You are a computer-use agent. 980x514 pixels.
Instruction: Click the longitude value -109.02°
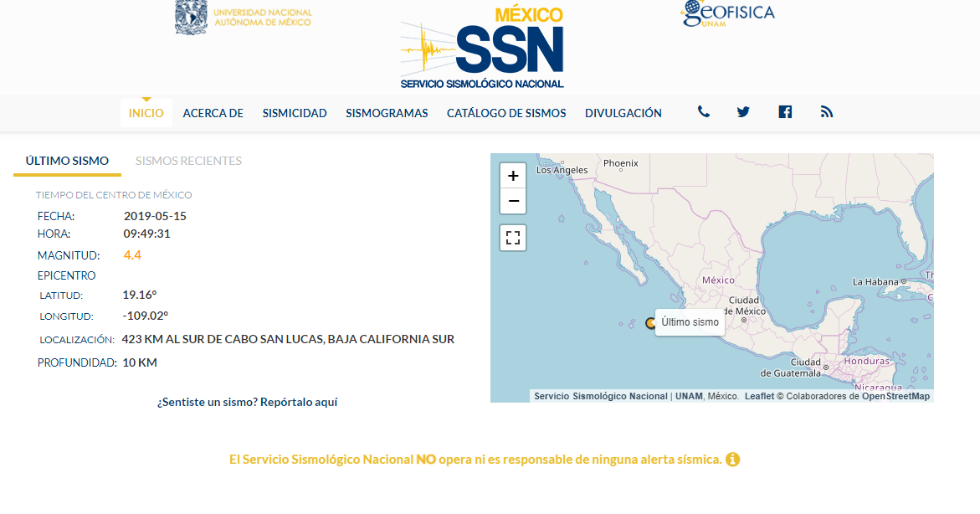click(x=145, y=316)
